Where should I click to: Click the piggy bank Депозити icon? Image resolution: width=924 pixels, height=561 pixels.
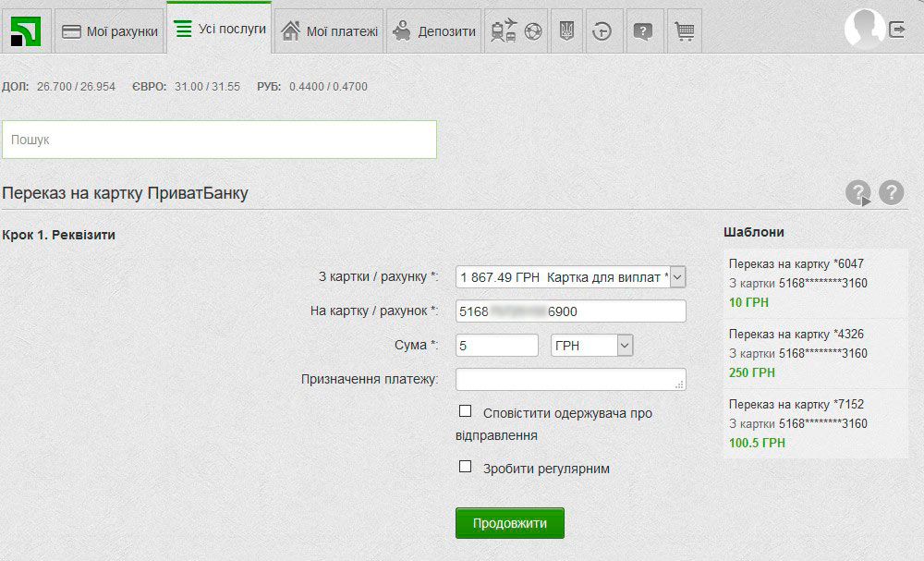tap(402, 30)
